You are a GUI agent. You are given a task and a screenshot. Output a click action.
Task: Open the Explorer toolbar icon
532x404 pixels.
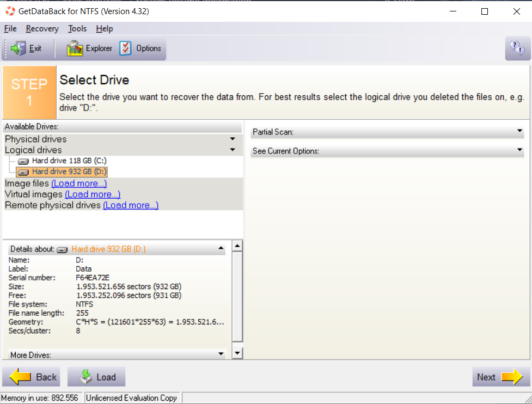point(75,48)
